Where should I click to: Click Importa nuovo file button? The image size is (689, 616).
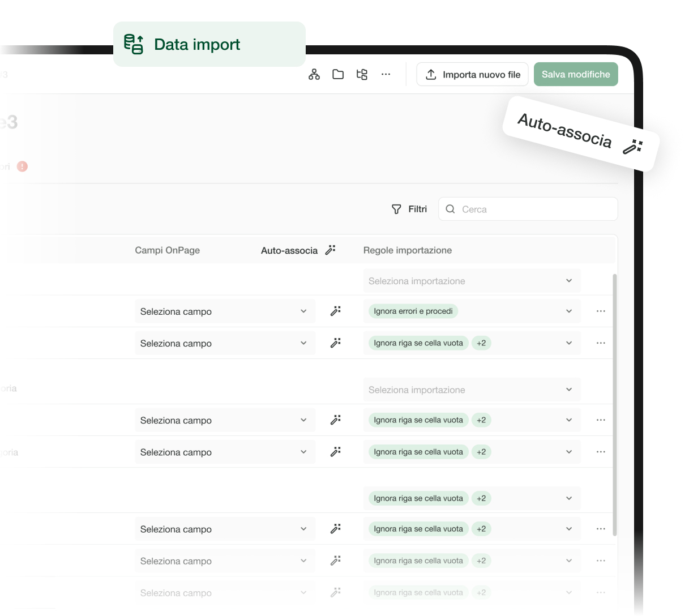tap(472, 74)
